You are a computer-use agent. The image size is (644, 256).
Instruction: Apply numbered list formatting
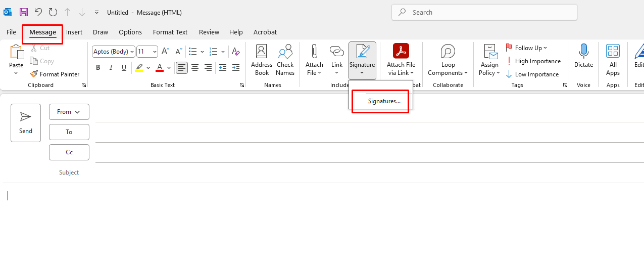214,52
